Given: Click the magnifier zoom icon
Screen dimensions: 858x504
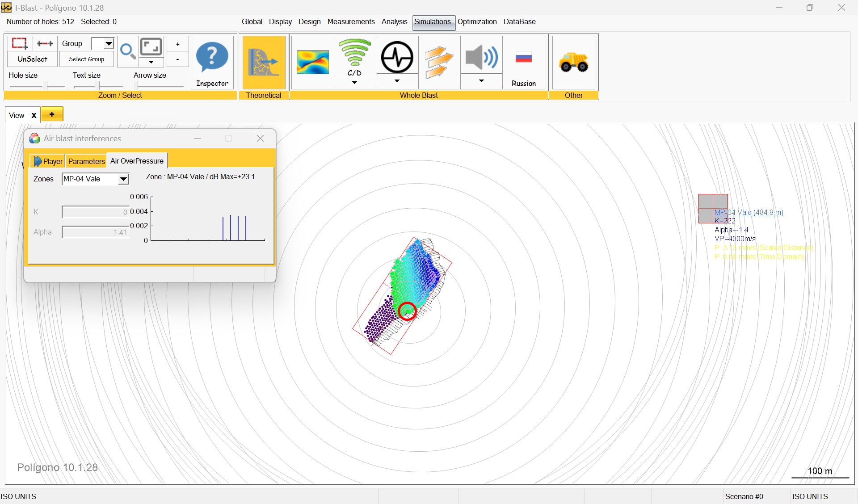Looking at the screenshot, I should tap(128, 51).
